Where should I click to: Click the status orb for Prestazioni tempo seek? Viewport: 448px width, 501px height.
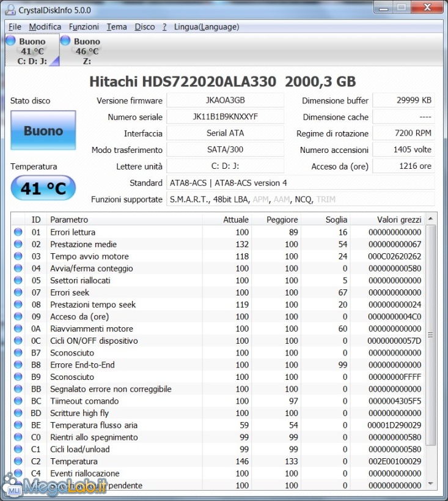(18, 304)
